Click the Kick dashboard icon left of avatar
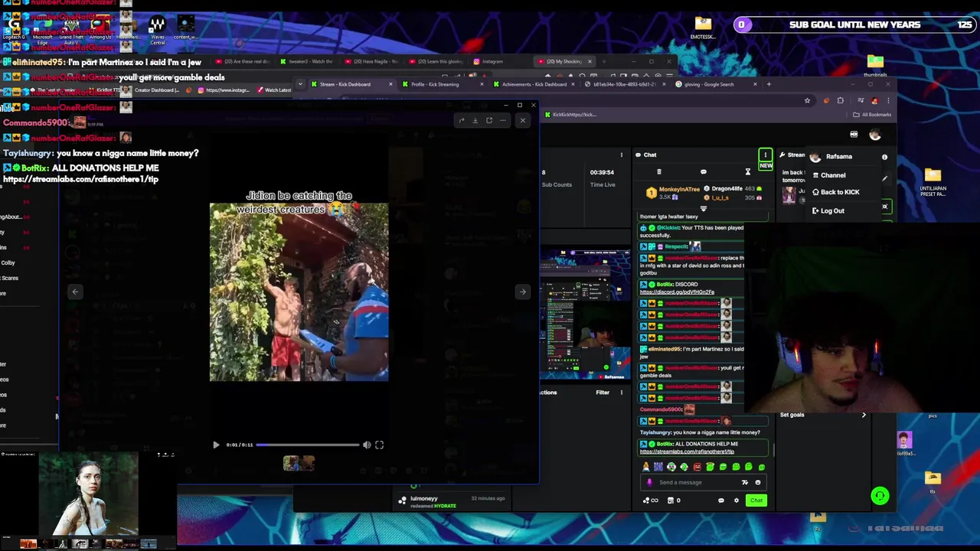The height and width of the screenshot is (551, 980). (x=854, y=135)
